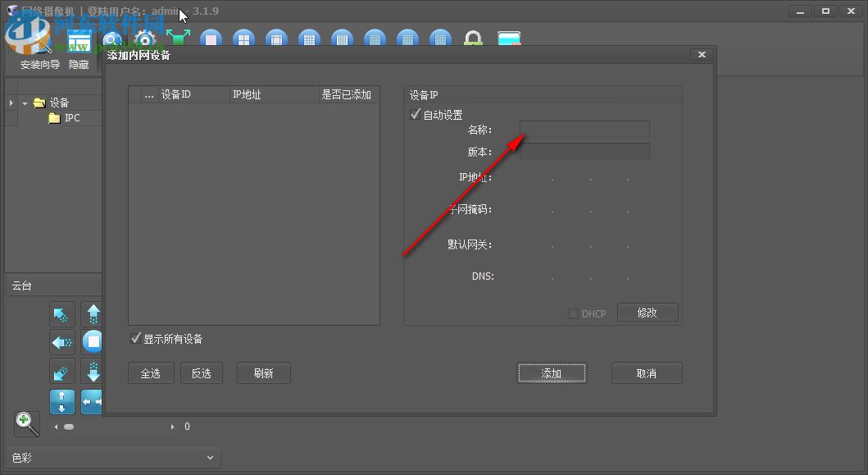Image resolution: width=868 pixels, height=475 pixels.
Task: Click the lock icon on the toolbar
Action: pyautogui.click(x=473, y=38)
